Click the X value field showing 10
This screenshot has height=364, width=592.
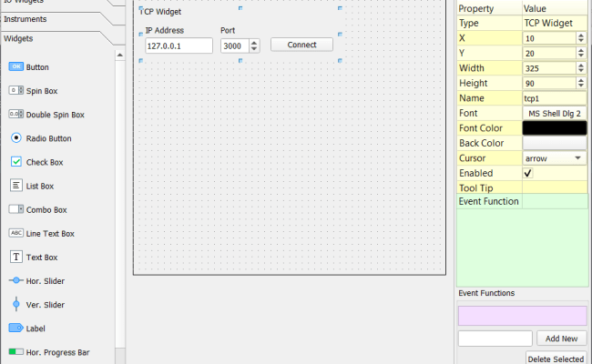[x=550, y=38]
